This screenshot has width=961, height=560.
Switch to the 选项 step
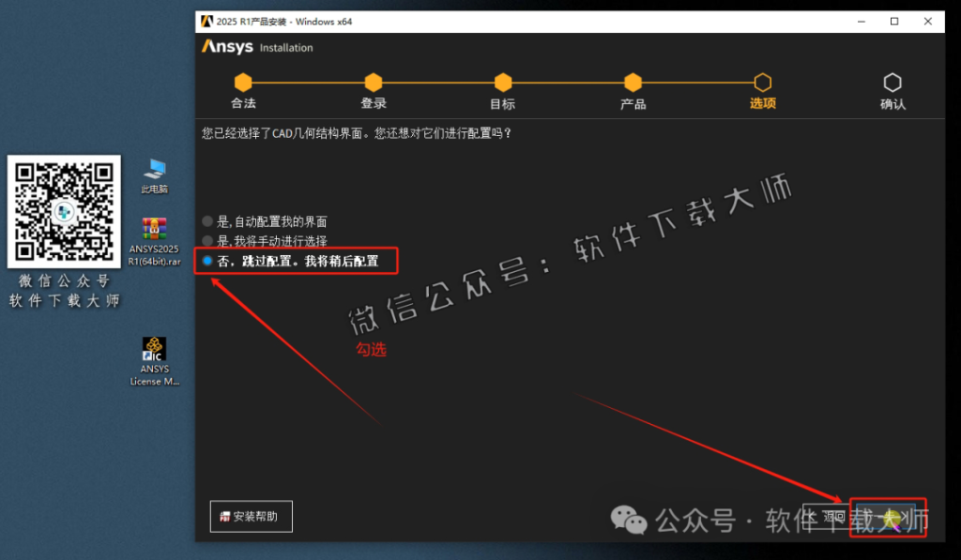click(x=762, y=83)
